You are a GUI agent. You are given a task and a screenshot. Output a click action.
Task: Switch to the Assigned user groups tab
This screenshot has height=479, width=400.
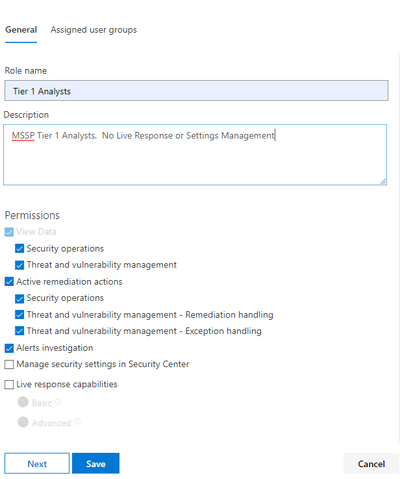[x=94, y=30]
